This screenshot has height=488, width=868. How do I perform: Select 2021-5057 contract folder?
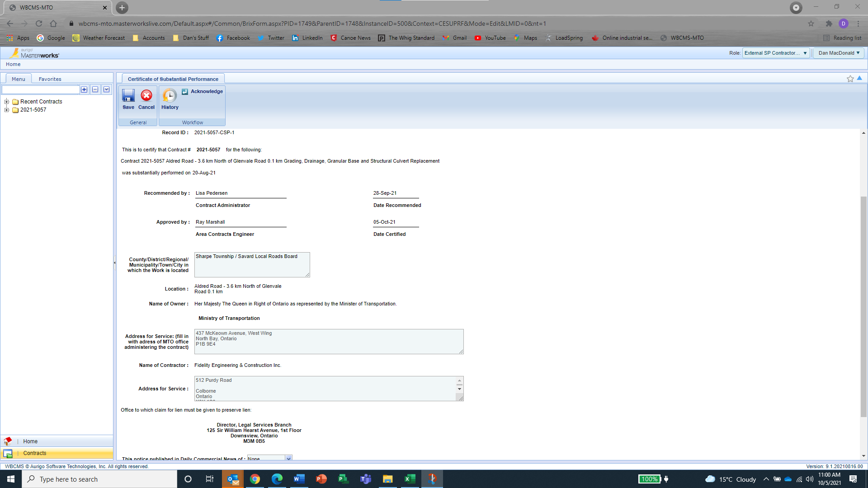point(33,110)
